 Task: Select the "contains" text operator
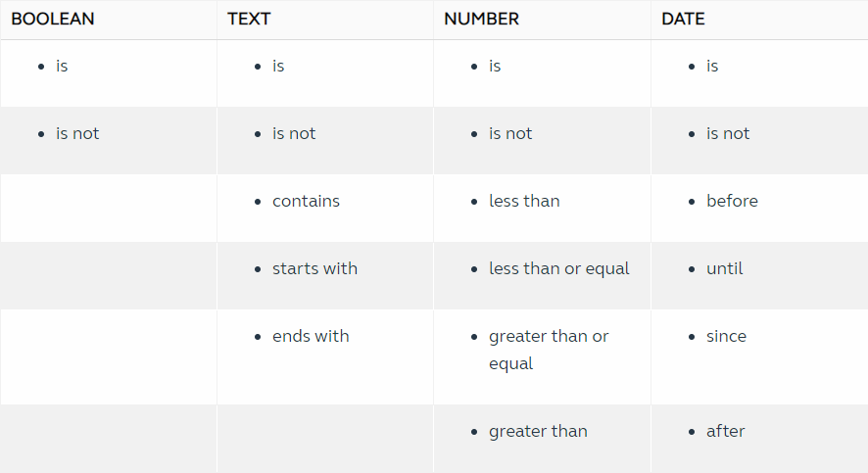point(306,202)
